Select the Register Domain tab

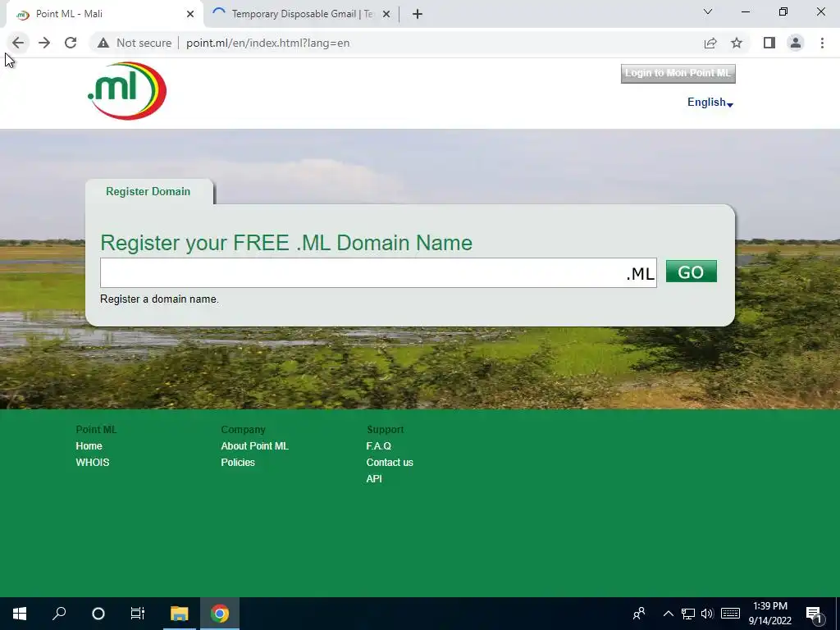(x=148, y=191)
